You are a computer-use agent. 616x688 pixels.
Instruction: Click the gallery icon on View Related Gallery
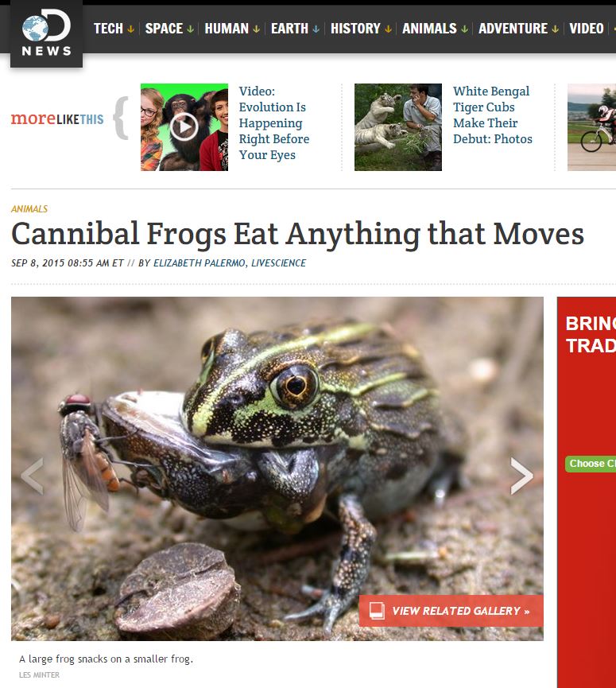(x=377, y=610)
